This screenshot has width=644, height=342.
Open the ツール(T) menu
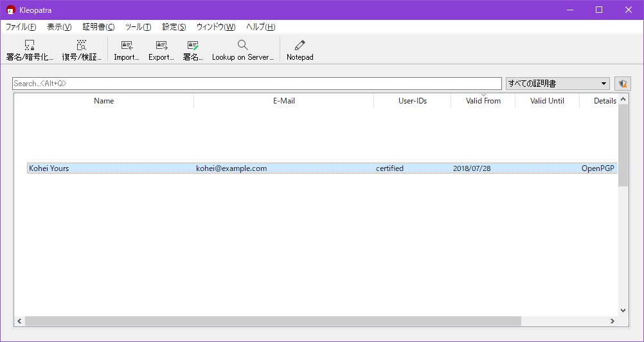138,27
